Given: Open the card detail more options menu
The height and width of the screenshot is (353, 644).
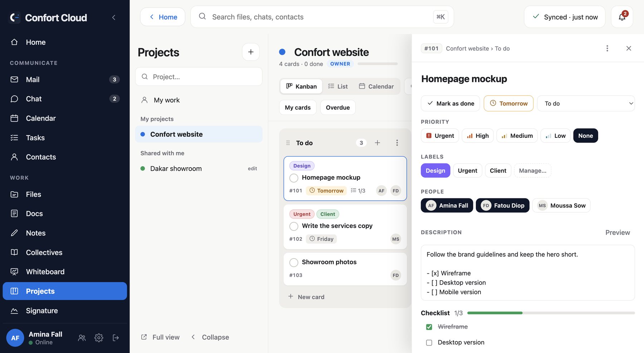Looking at the screenshot, I should (x=607, y=48).
